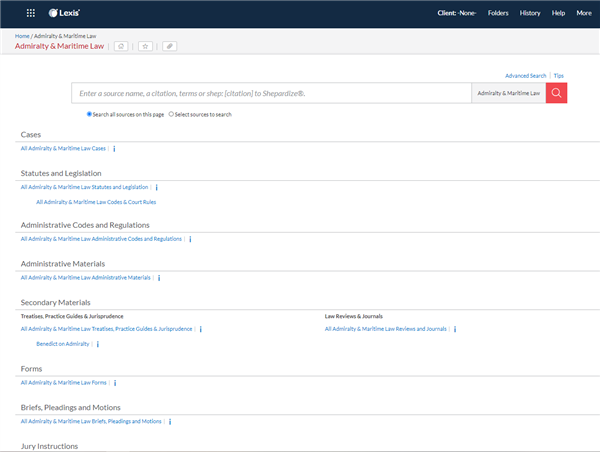Click the Briefs, Pleadings and Motions heading
The height and width of the screenshot is (452, 600).
tap(70, 408)
